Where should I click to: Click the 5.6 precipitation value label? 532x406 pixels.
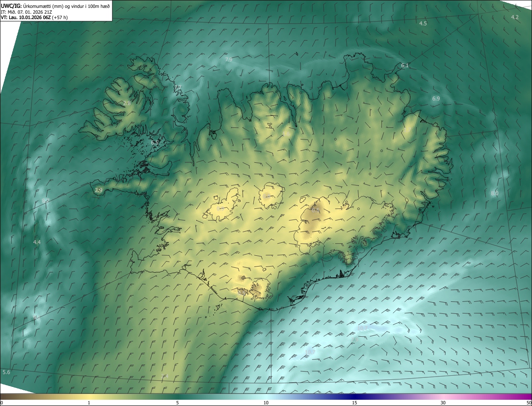click(x=6, y=372)
